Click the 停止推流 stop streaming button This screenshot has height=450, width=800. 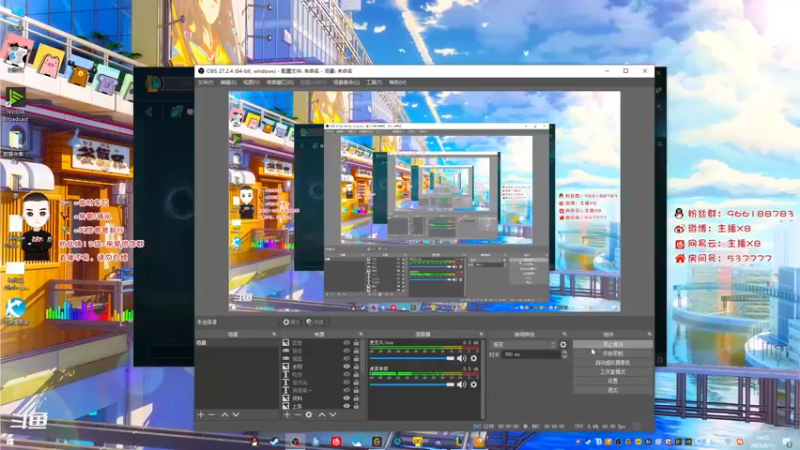[612, 344]
